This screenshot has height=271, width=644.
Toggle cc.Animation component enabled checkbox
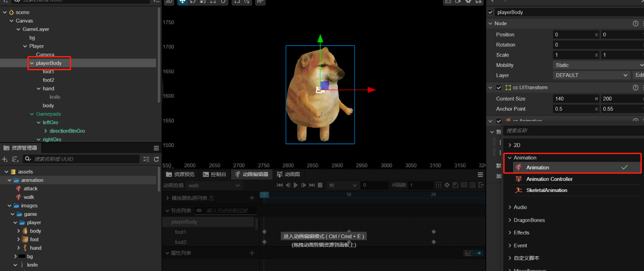(x=499, y=120)
